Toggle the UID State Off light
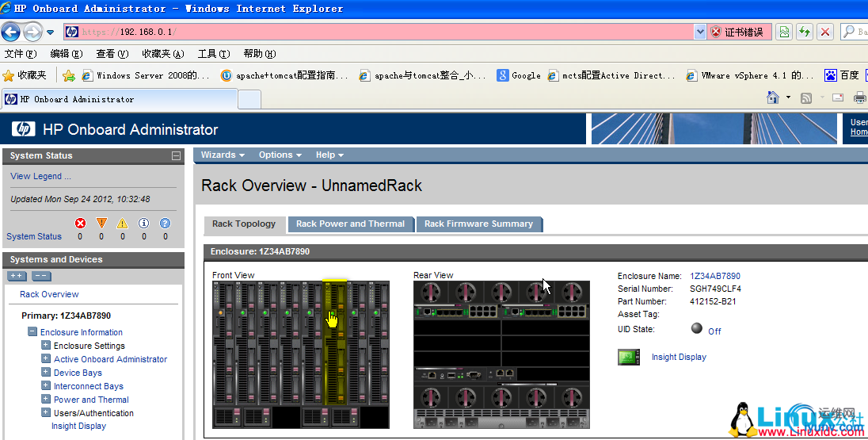 point(696,328)
